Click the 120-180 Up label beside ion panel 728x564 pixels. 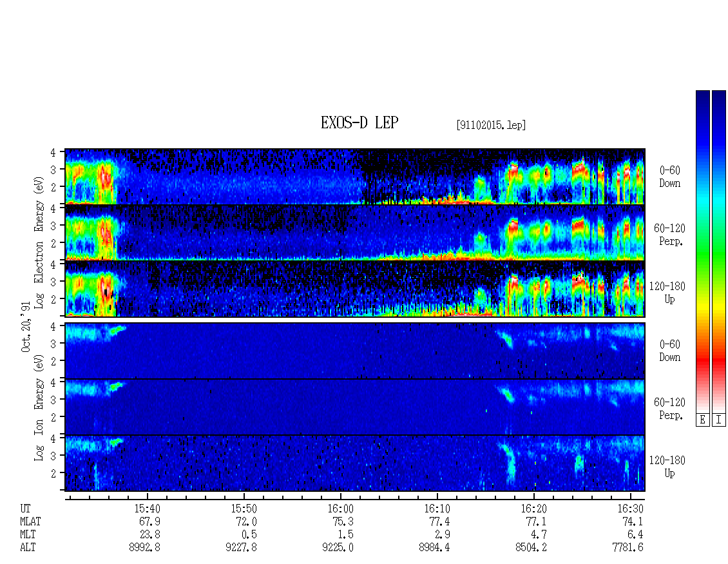click(x=667, y=467)
